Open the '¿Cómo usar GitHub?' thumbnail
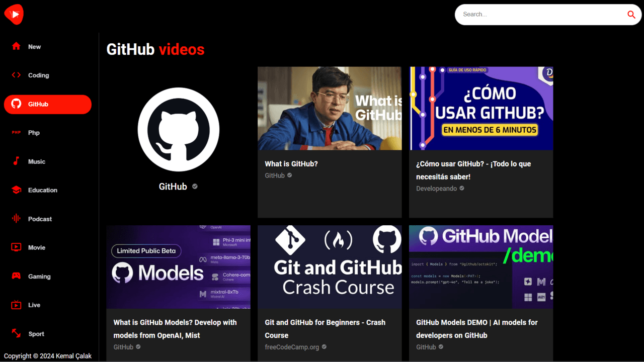 481,108
